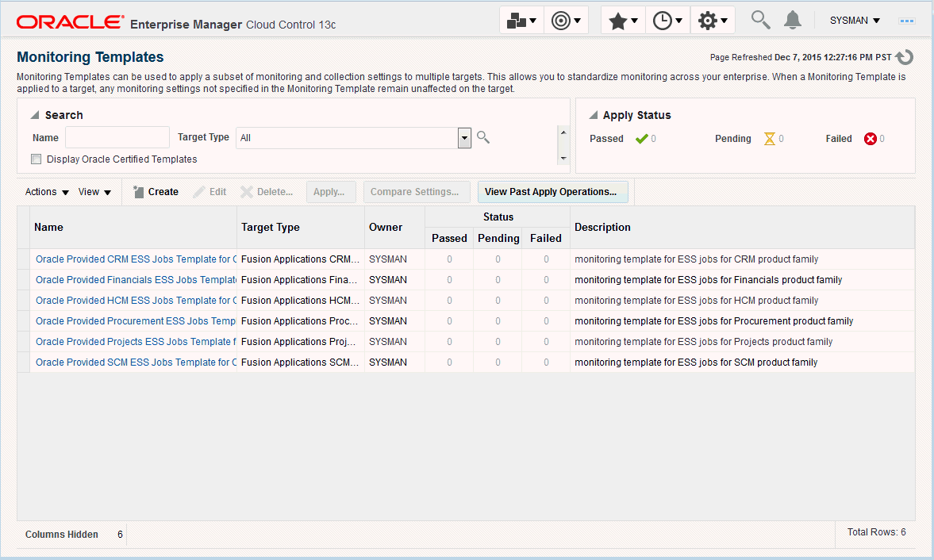The image size is (934, 560).
Task: Open the Enterprise menu icon
Action: 521,21
